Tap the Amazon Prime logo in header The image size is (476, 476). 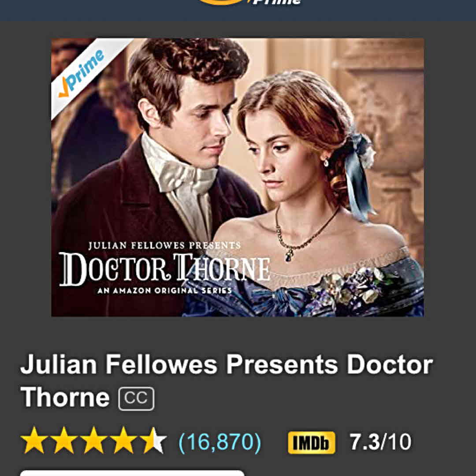[249, 3]
